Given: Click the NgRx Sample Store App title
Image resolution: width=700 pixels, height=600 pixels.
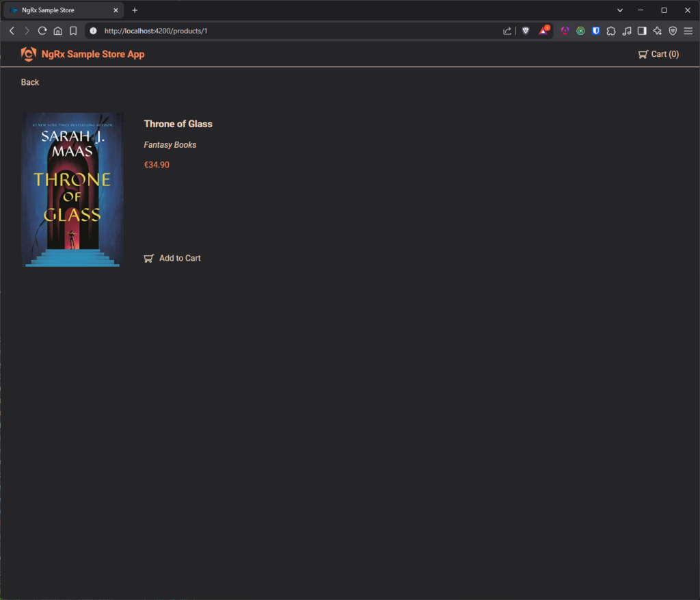Looking at the screenshot, I should click(x=93, y=54).
